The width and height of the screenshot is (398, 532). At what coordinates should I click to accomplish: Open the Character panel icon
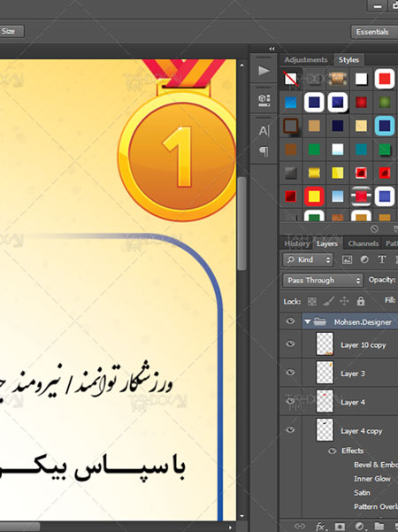point(264,131)
